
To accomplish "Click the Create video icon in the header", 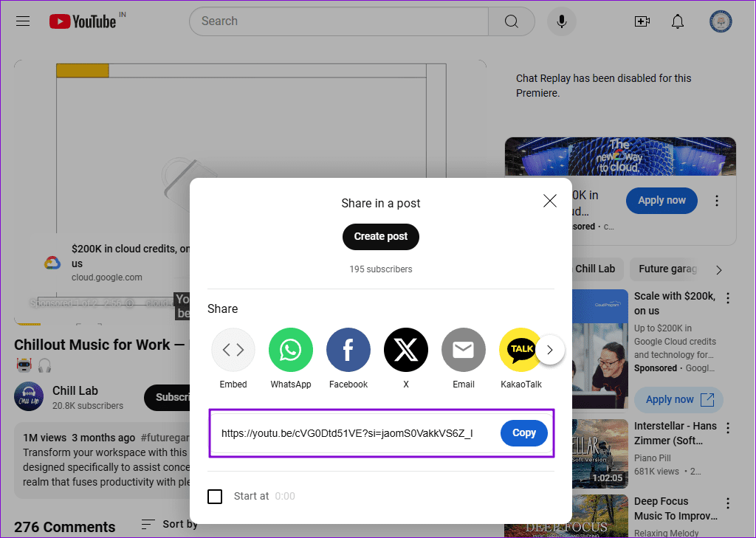I will (x=642, y=21).
